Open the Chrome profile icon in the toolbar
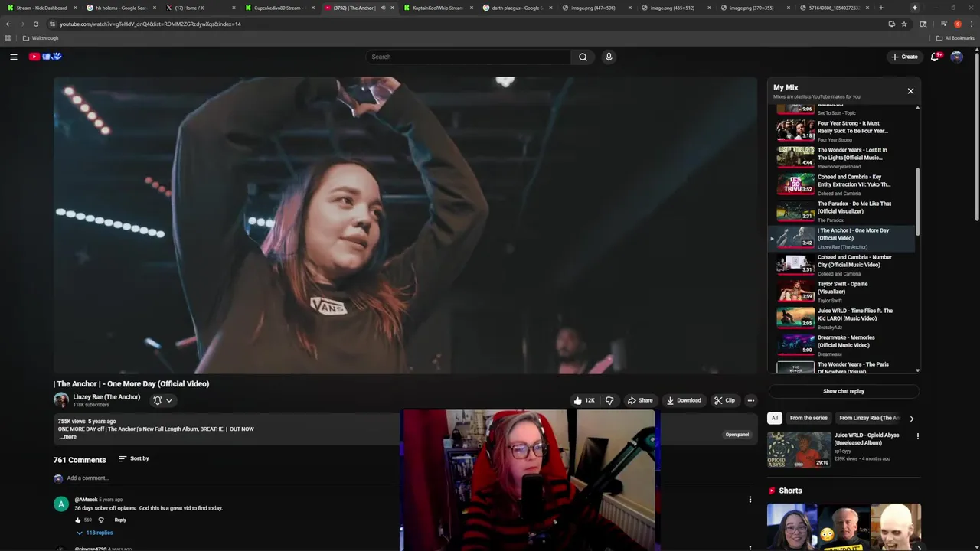Viewport: 980px width, 551px height. (x=957, y=24)
